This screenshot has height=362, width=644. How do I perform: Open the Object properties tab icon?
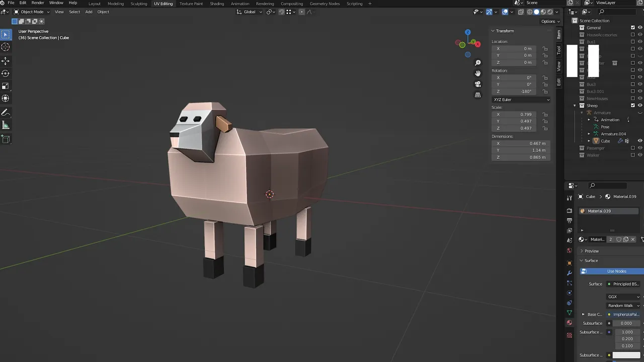[570, 263]
